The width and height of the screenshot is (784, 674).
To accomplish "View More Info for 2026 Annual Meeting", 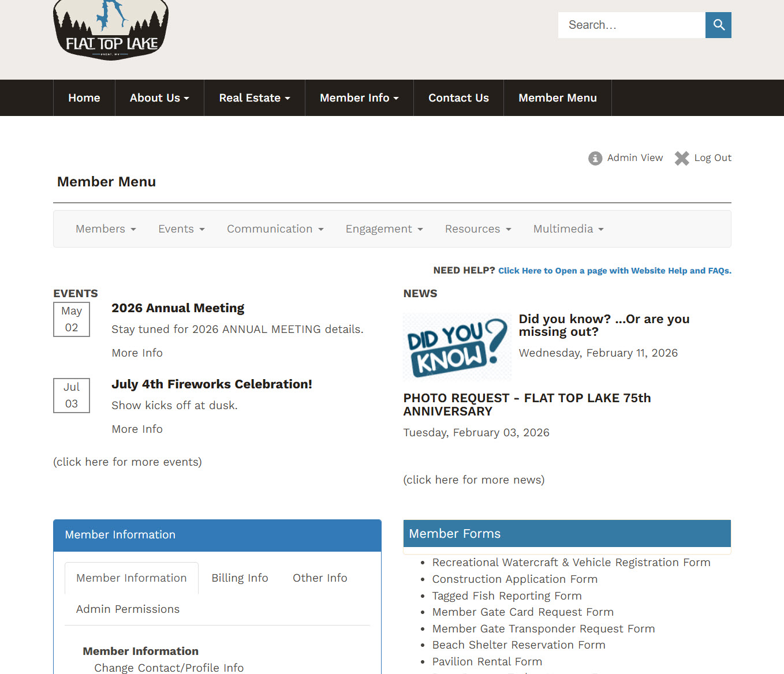I will (137, 353).
